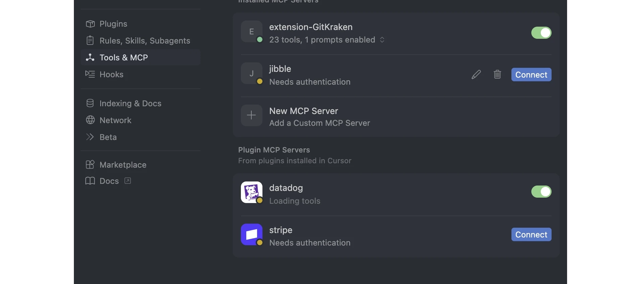The height and width of the screenshot is (284, 644).
Task: Open the Hooks settings section
Action: 140,75
